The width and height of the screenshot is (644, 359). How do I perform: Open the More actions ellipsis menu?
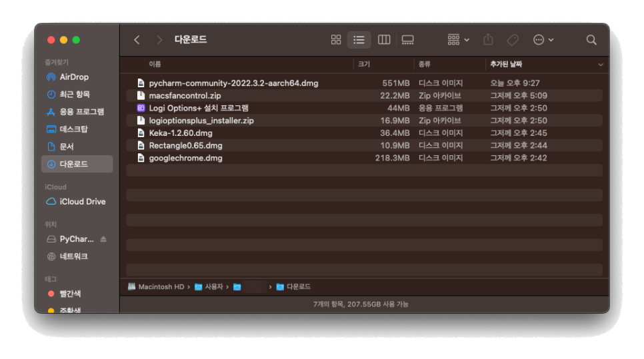pyautogui.click(x=543, y=40)
